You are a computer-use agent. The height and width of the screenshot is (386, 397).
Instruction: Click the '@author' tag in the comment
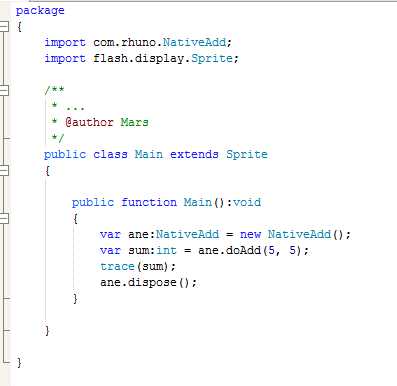(x=89, y=122)
